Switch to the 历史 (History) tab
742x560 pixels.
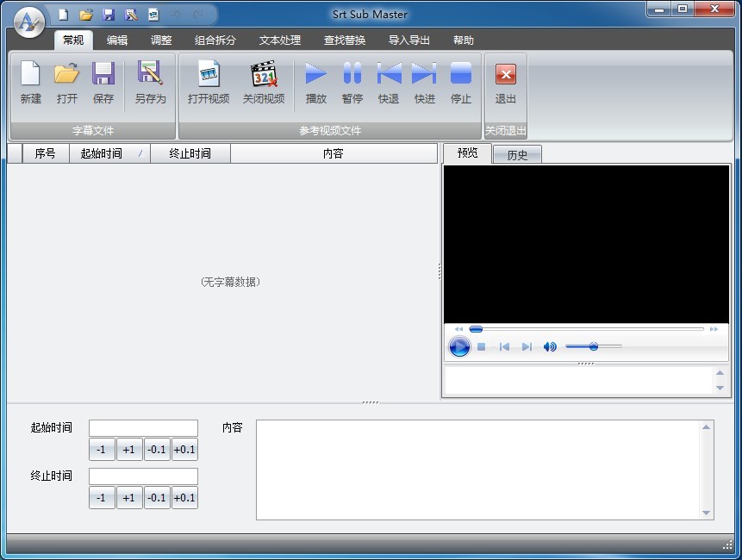point(517,155)
